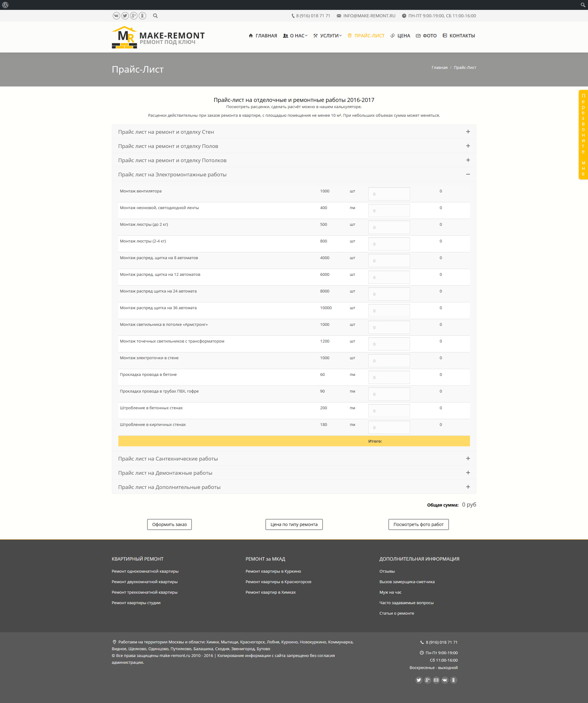Open the VK social icon in top bar

pos(116,16)
